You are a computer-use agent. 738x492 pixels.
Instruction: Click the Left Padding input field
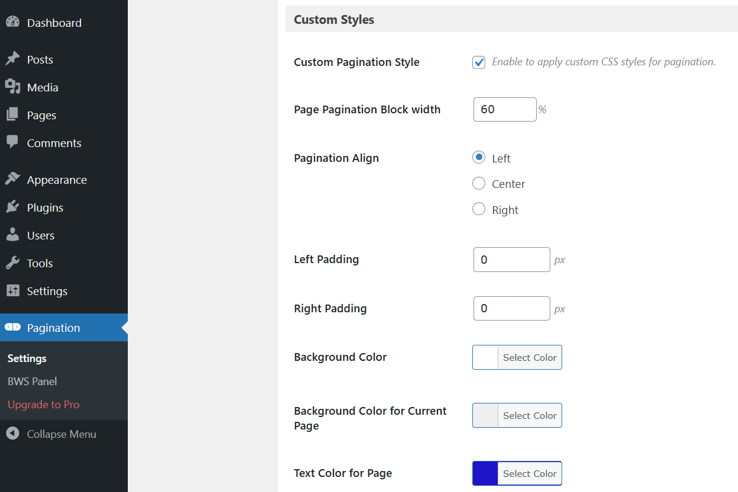[512, 259]
